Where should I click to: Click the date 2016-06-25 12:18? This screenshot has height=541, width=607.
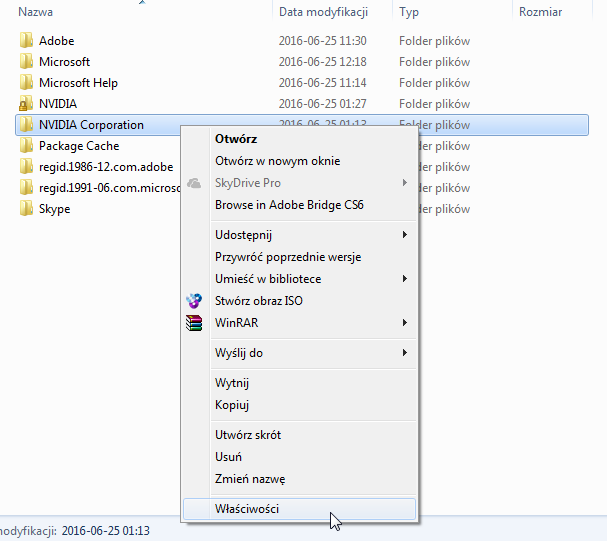tap(322, 62)
